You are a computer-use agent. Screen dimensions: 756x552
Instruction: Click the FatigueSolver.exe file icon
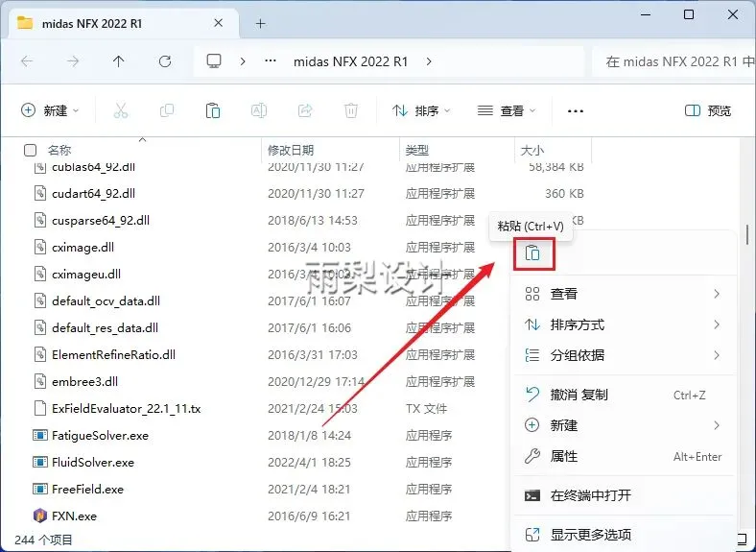point(40,435)
